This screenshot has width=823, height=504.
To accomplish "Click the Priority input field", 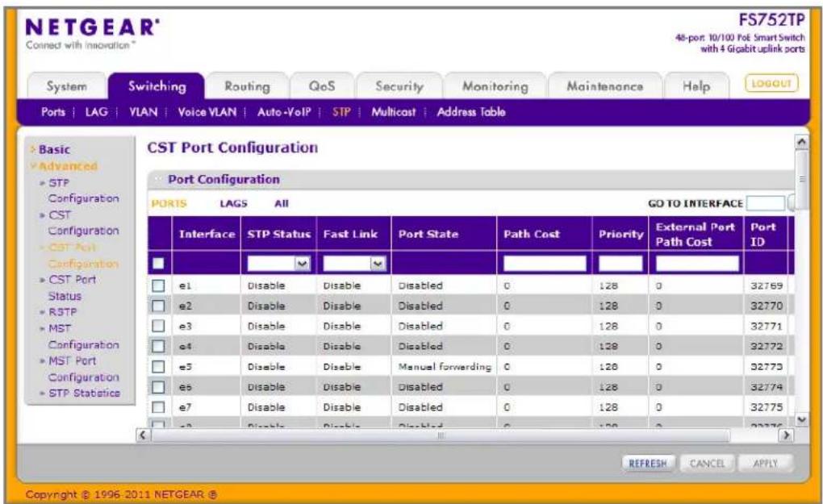I will pos(620,263).
